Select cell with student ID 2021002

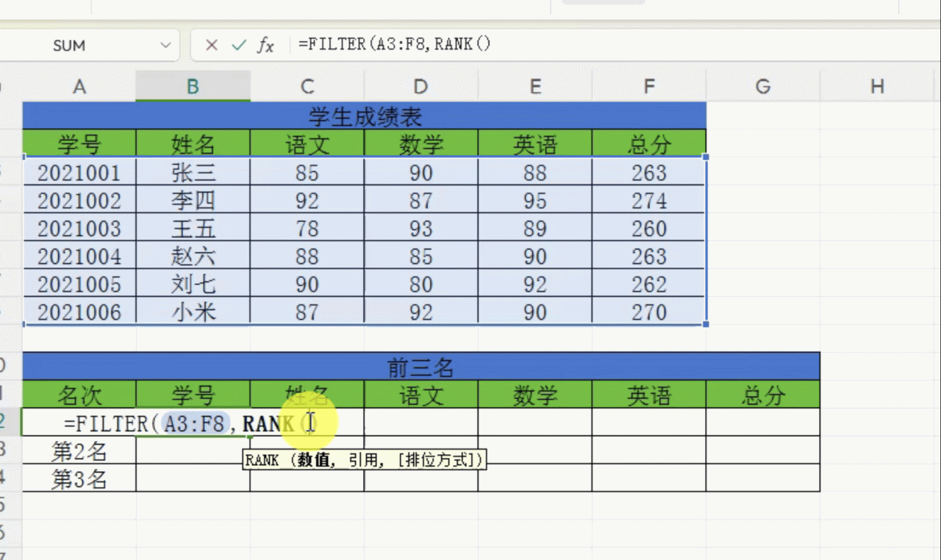[x=79, y=201]
